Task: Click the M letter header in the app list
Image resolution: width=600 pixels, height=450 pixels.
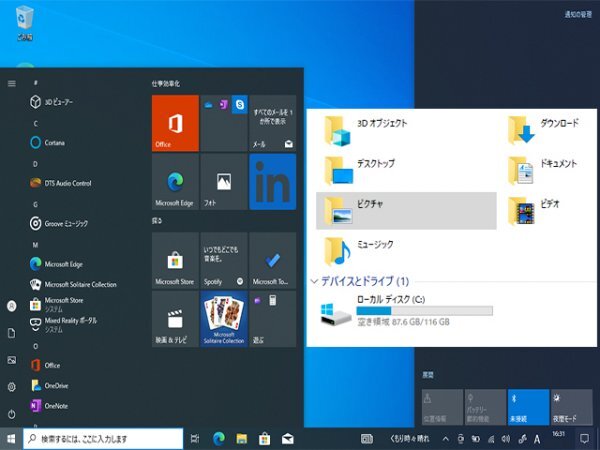Action: coord(36,245)
